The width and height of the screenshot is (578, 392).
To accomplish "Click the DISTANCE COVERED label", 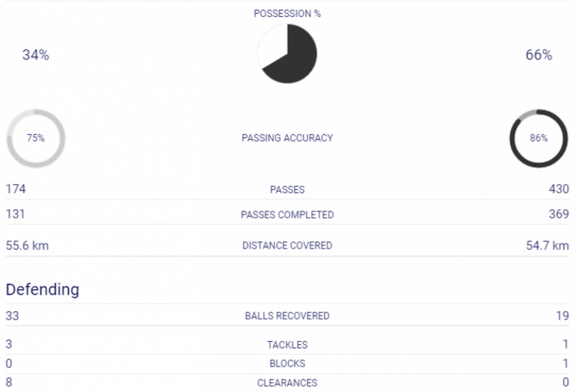I will coord(287,245).
